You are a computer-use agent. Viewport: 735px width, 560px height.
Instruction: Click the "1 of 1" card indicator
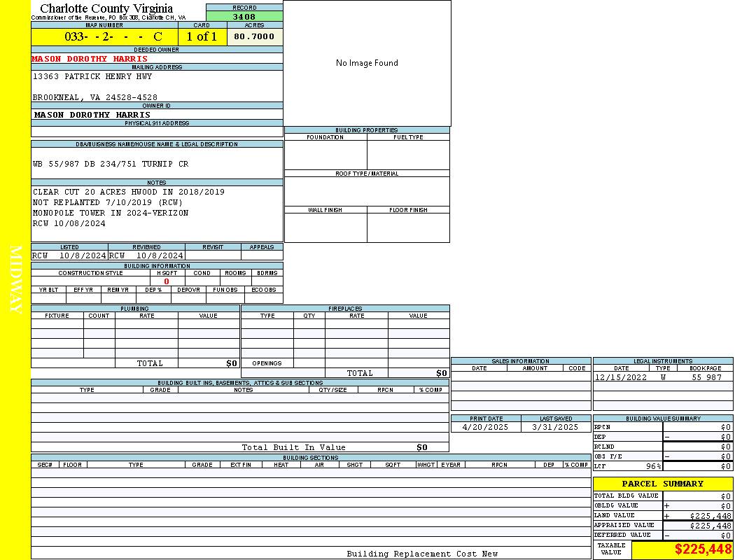[202, 37]
